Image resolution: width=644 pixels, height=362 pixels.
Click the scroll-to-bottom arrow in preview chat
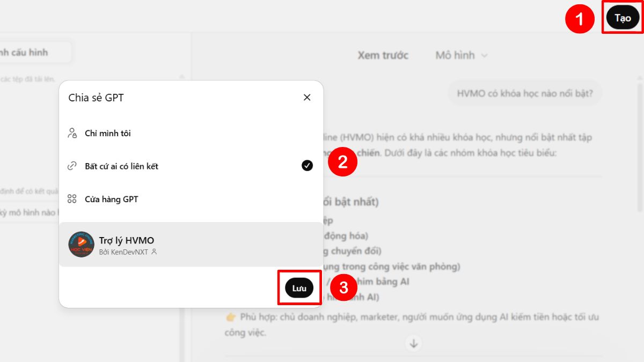coord(413,343)
